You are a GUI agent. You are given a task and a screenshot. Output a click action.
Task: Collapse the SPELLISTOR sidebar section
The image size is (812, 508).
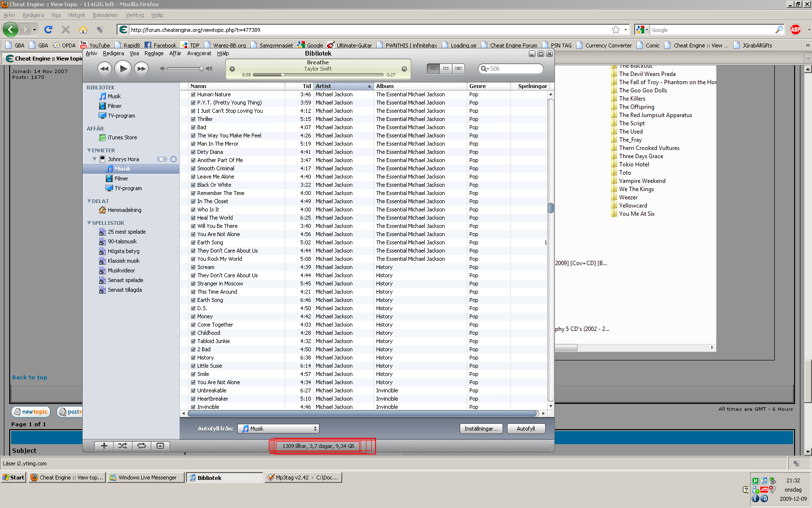(89, 223)
